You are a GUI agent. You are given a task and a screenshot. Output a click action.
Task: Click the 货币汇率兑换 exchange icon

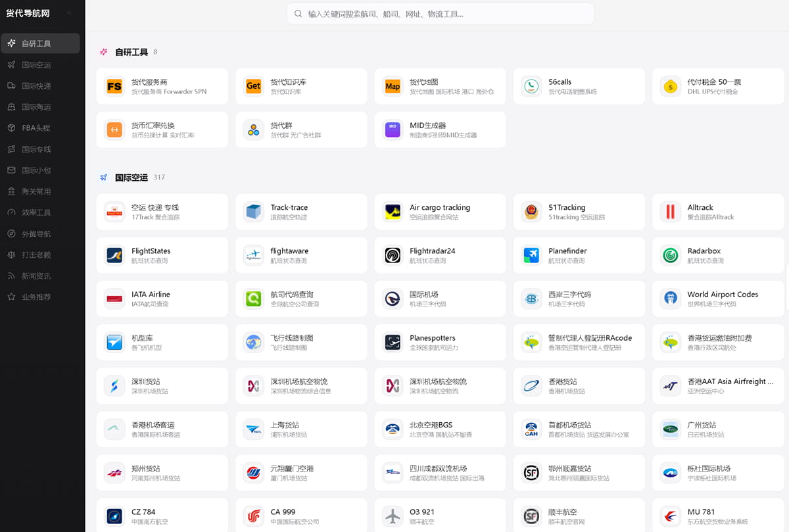coord(114,130)
